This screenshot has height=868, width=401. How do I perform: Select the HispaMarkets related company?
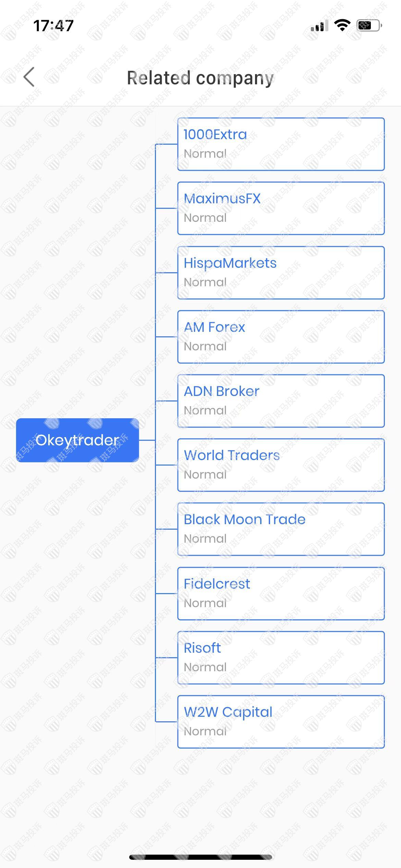281,273
